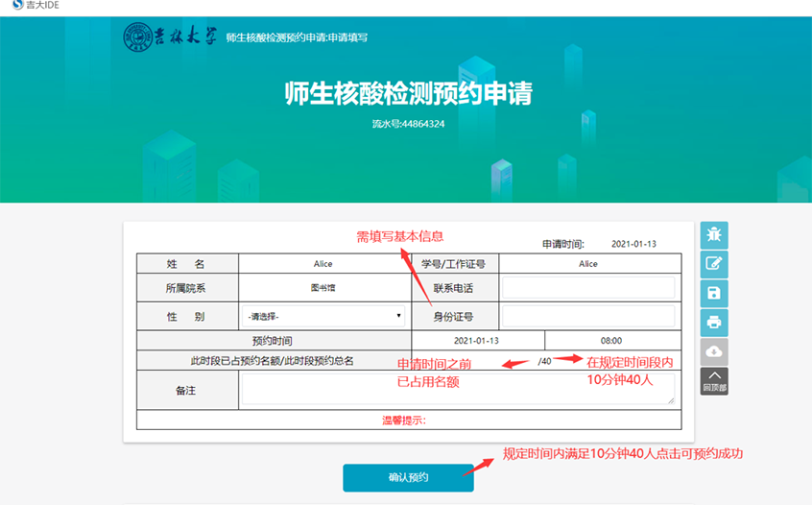Click the 师生核酸检测预约申请:申请填写 header text
This screenshot has width=812, height=505.
pos(297,37)
